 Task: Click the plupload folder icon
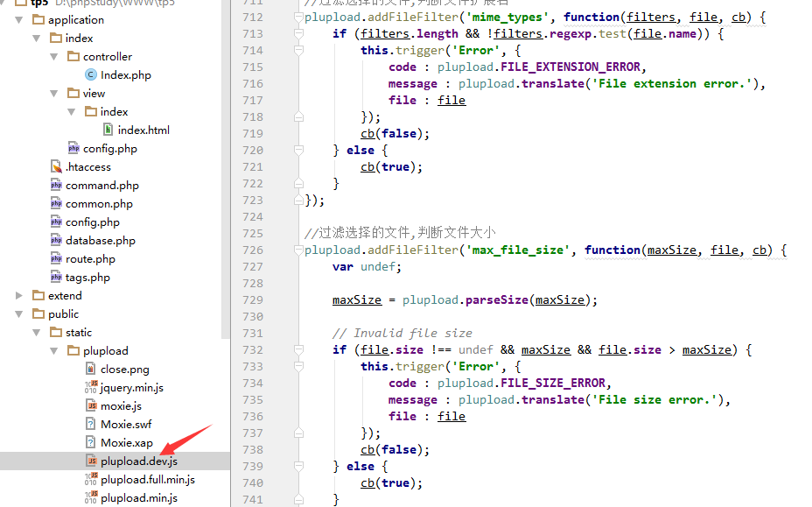[x=73, y=350]
